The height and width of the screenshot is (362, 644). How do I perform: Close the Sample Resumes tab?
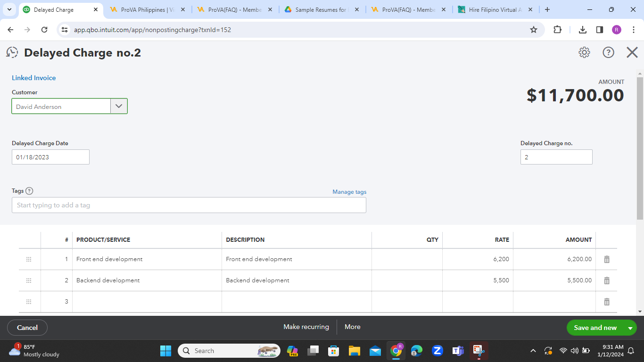(x=357, y=9)
